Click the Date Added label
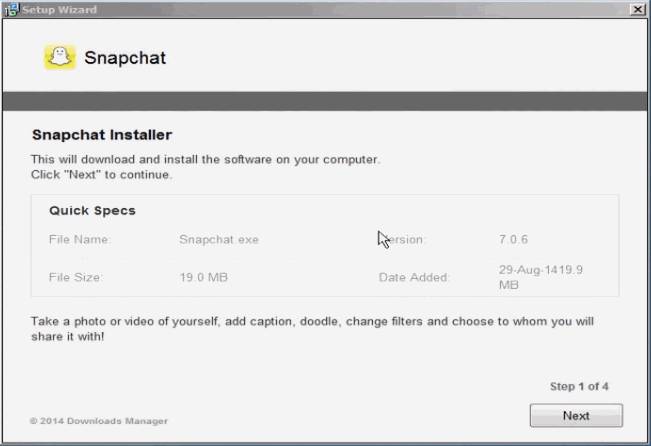 tap(414, 277)
